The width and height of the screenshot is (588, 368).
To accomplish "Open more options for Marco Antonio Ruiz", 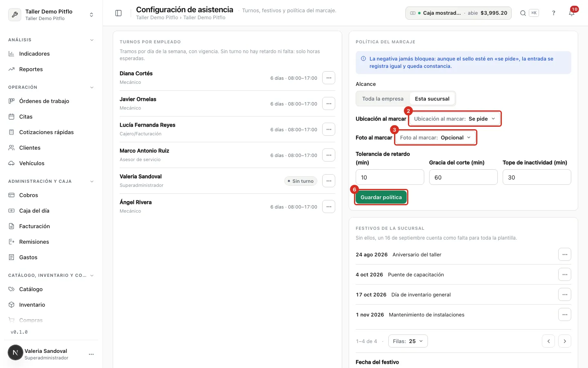I will [x=329, y=155].
